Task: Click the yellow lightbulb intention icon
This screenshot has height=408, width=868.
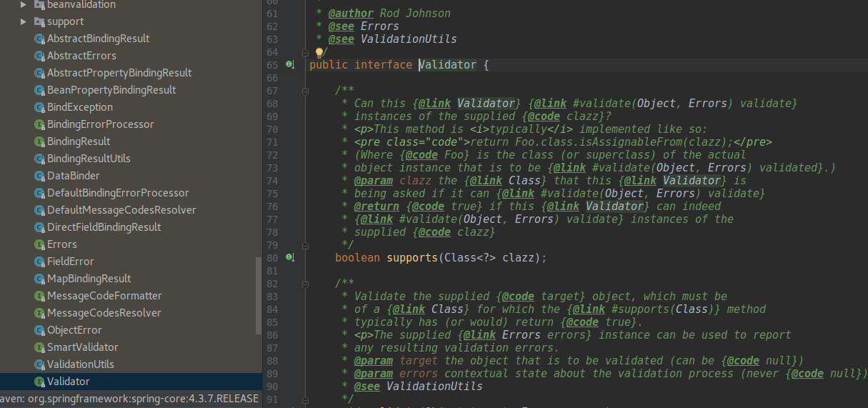Action: 319,52
